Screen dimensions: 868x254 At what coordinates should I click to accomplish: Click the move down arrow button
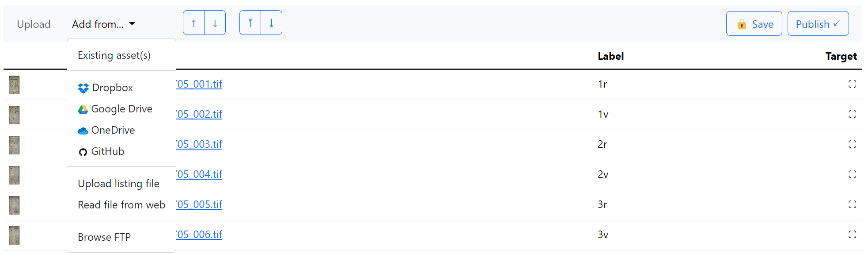point(215,23)
